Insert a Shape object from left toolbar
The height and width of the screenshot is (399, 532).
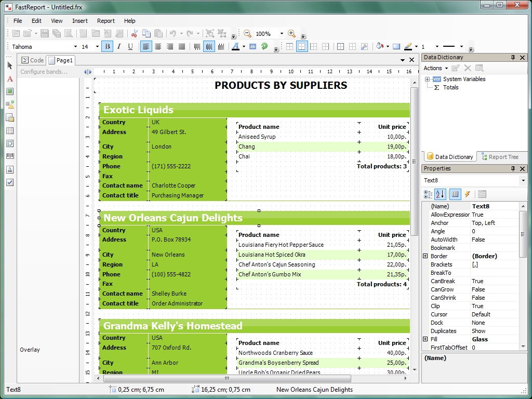tap(10, 104)
